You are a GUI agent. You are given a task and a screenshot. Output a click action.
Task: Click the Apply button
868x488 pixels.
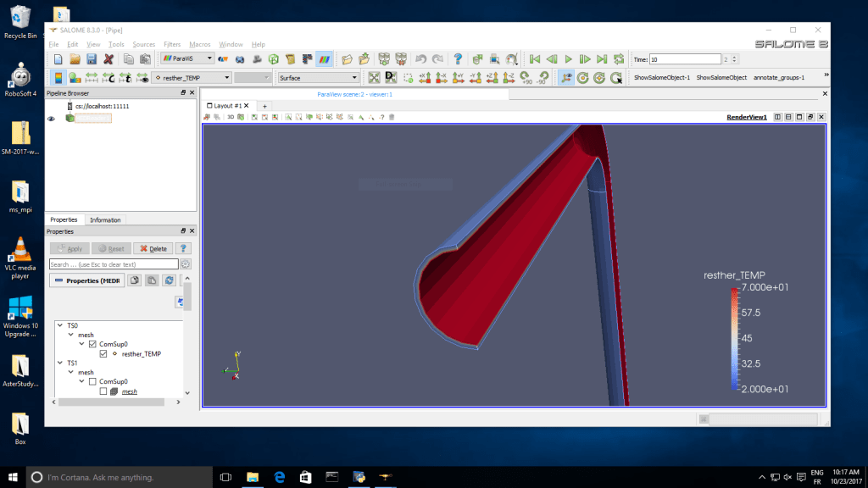pos(70,248)
